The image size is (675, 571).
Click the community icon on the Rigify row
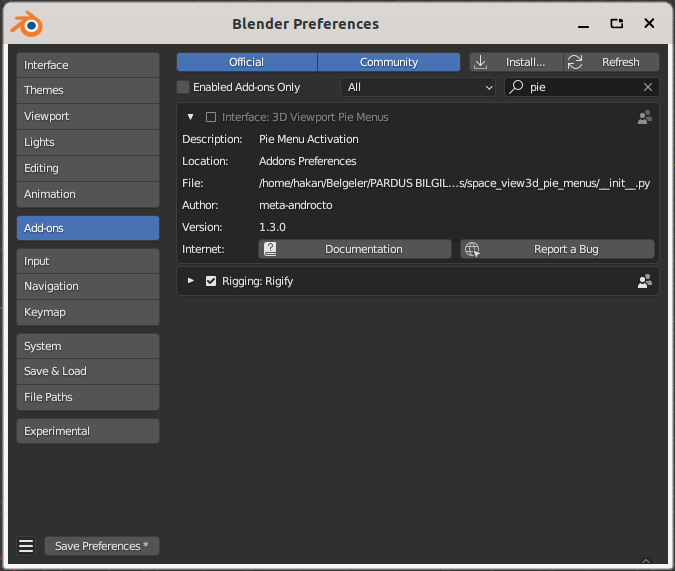pos(645,281)
